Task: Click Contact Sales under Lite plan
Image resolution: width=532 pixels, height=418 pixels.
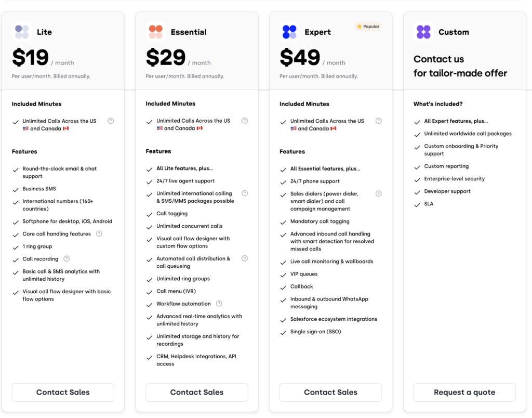Action: (63, 393)
